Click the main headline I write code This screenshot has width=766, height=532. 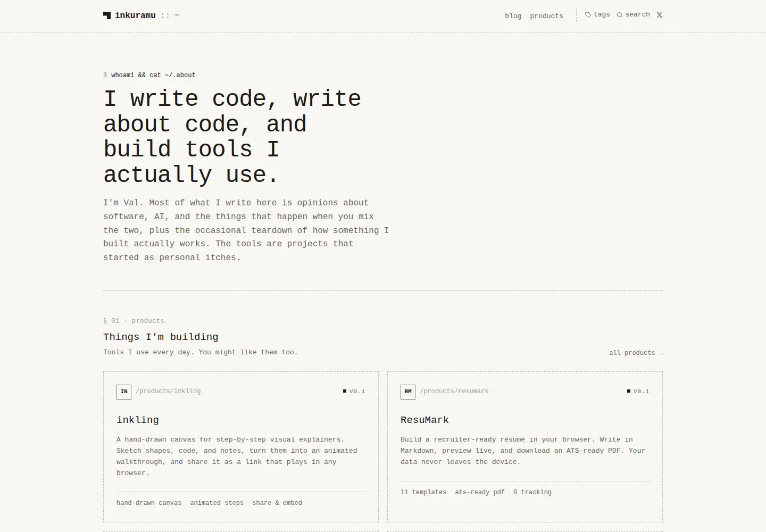point(232,137)
